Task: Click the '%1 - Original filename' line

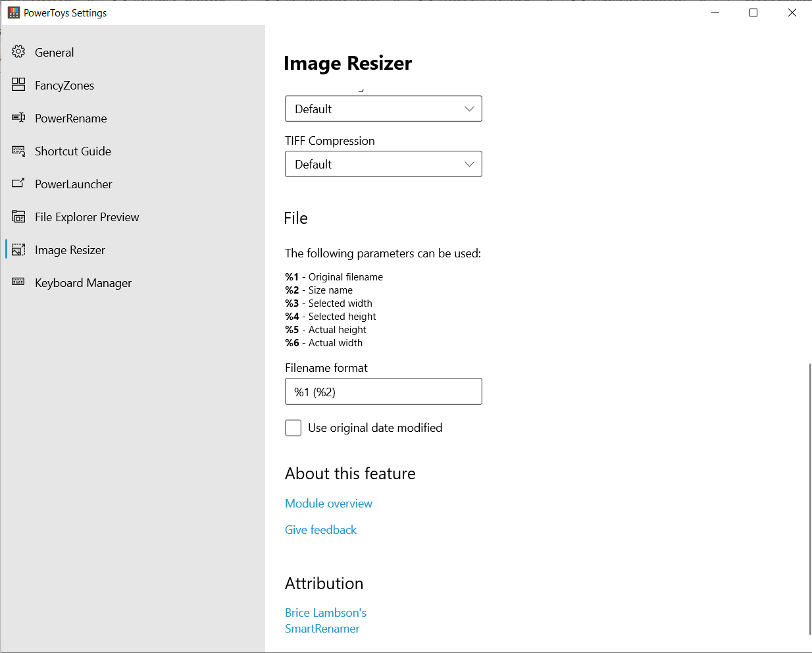Action: [334, 277]
